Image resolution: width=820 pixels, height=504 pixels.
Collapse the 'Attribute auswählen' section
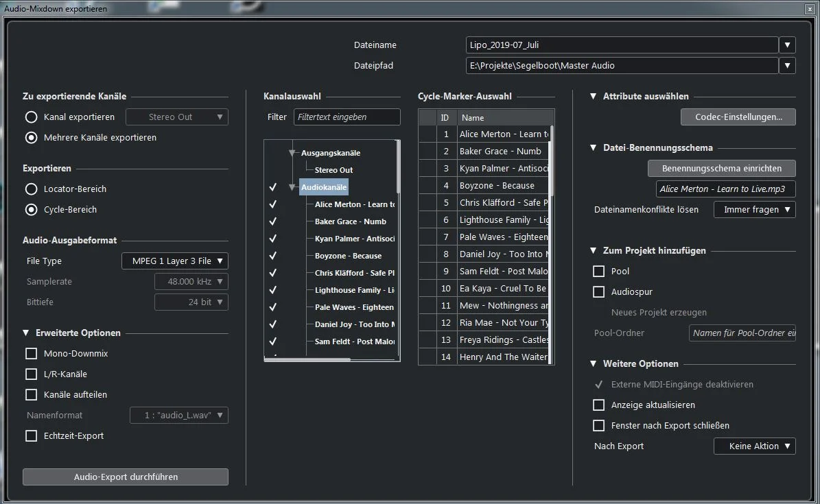tap(593, 96)
